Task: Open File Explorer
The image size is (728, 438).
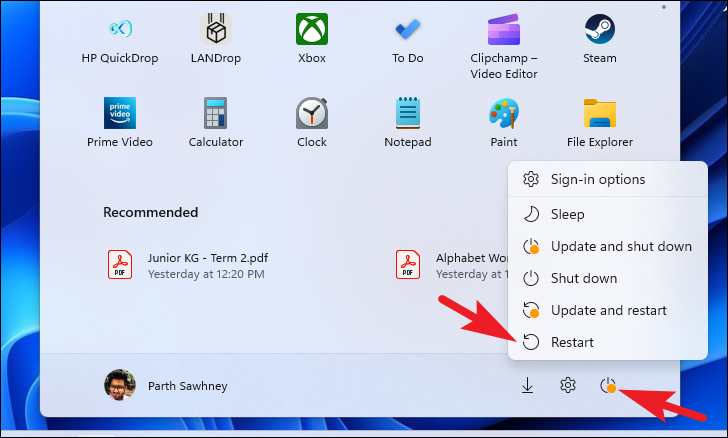Action: 599,122
